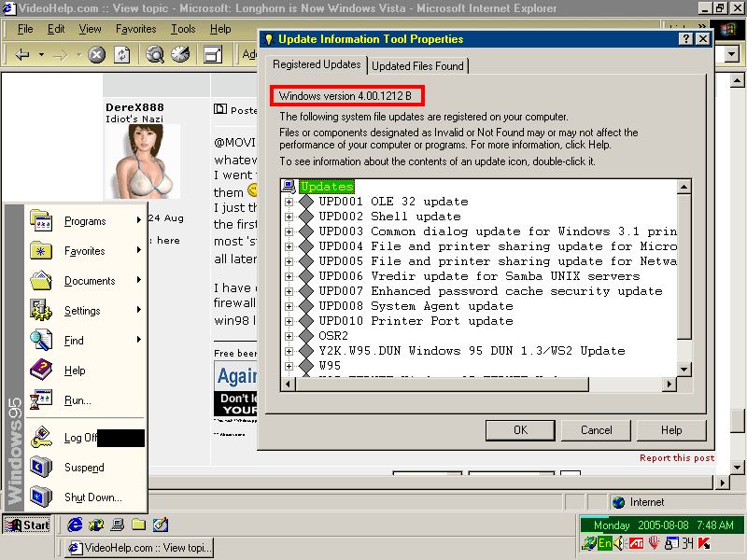Click the lightbulb icon in the dialog title bar
This screenshot has width=747, height=560.
pos(269,39)
